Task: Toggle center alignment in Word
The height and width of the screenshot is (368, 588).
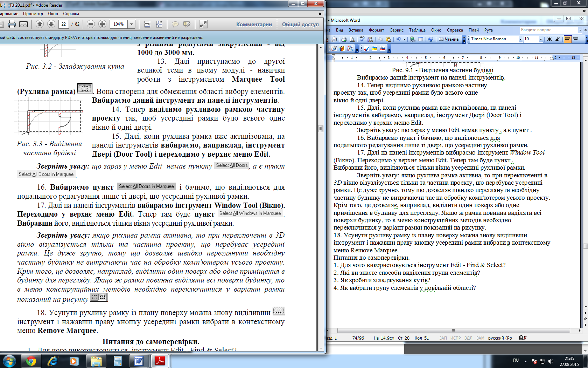Action: click(576, 39)
